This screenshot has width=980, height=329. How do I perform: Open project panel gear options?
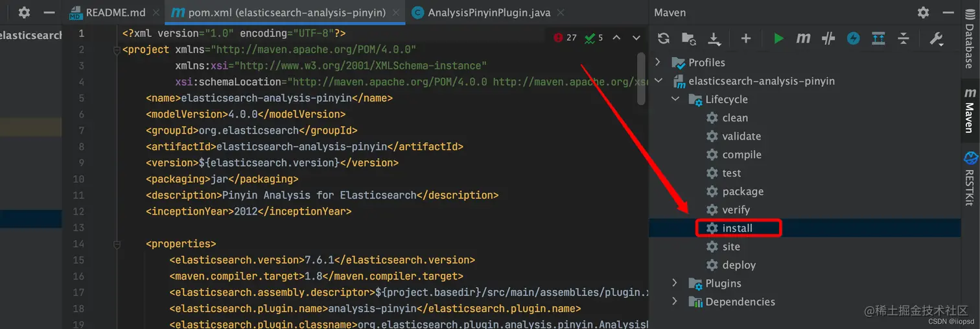click(24, 12)
